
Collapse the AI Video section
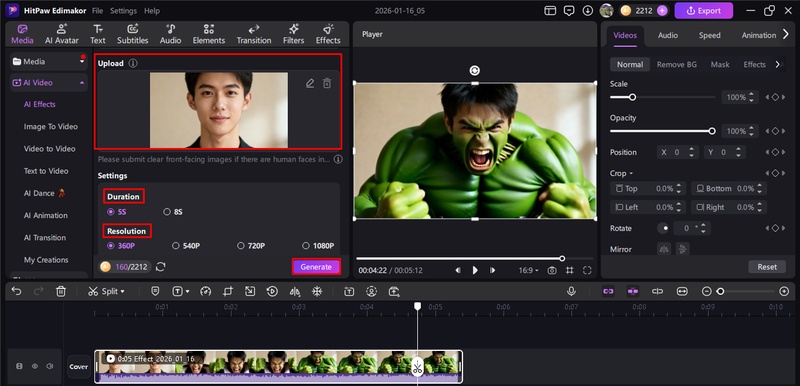49,82
